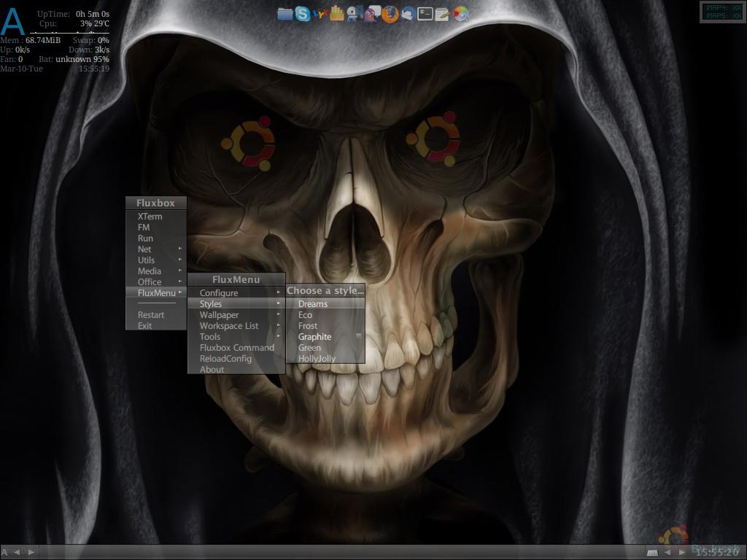
Task: Open the terminal icon in the dock
Action: click(x=425, y=14)
